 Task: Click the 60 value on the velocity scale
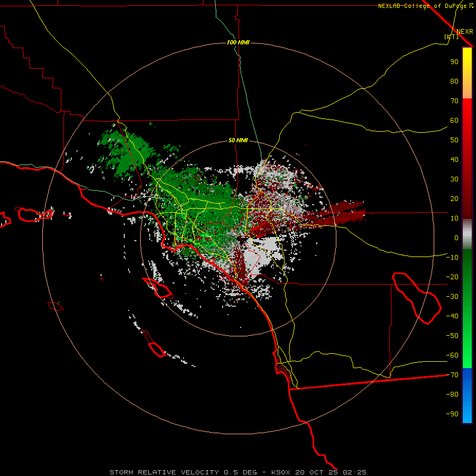point(454,121)
